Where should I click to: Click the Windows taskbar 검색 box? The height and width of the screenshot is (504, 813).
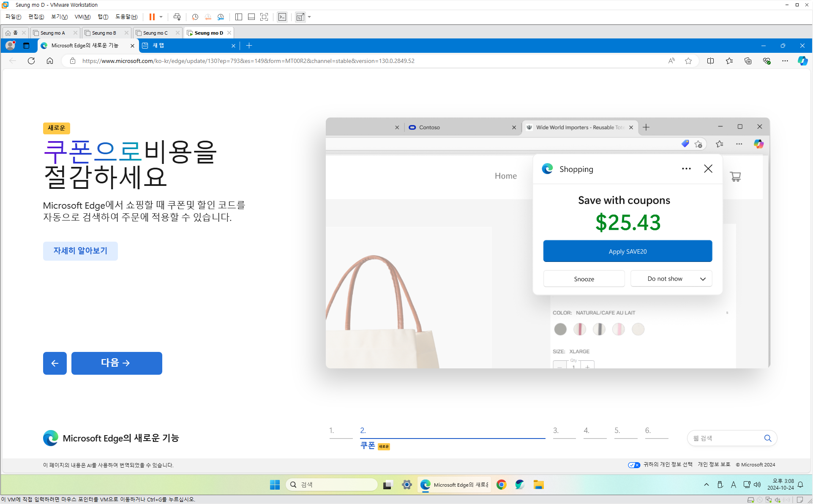click(332, 485)
